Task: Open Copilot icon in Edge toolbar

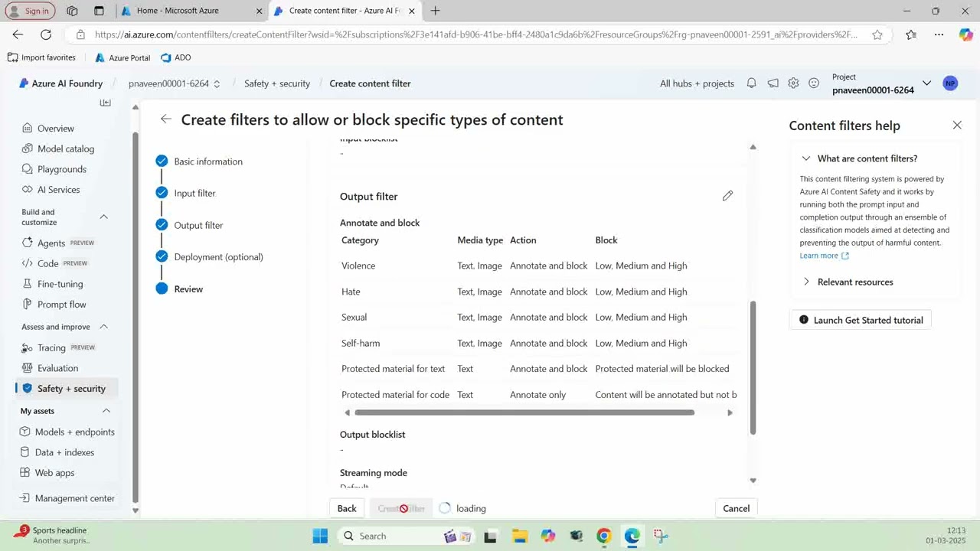Action: 965,34
